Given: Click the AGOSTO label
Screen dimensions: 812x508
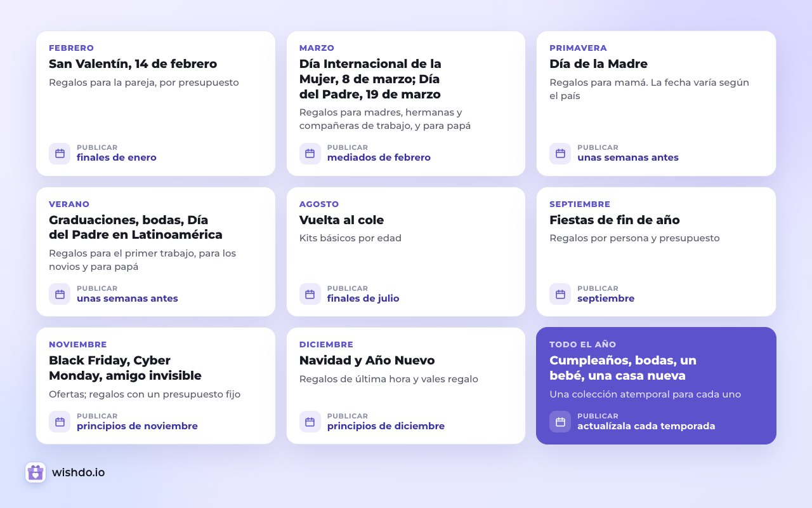Looking at the screenshot, I should click(319, 204).
